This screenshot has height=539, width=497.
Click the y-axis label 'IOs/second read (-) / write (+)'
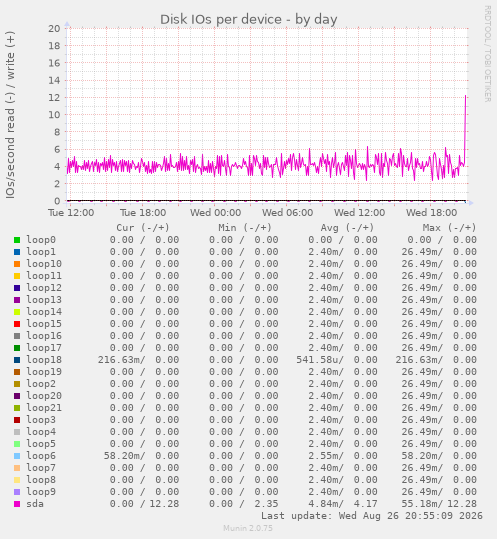point(10,114)
